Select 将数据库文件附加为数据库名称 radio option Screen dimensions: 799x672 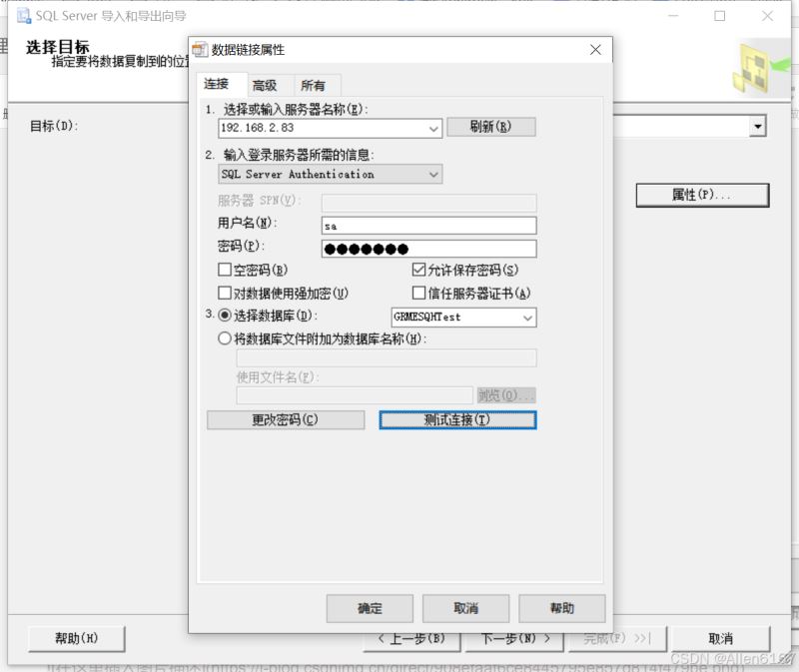point(224,338)
